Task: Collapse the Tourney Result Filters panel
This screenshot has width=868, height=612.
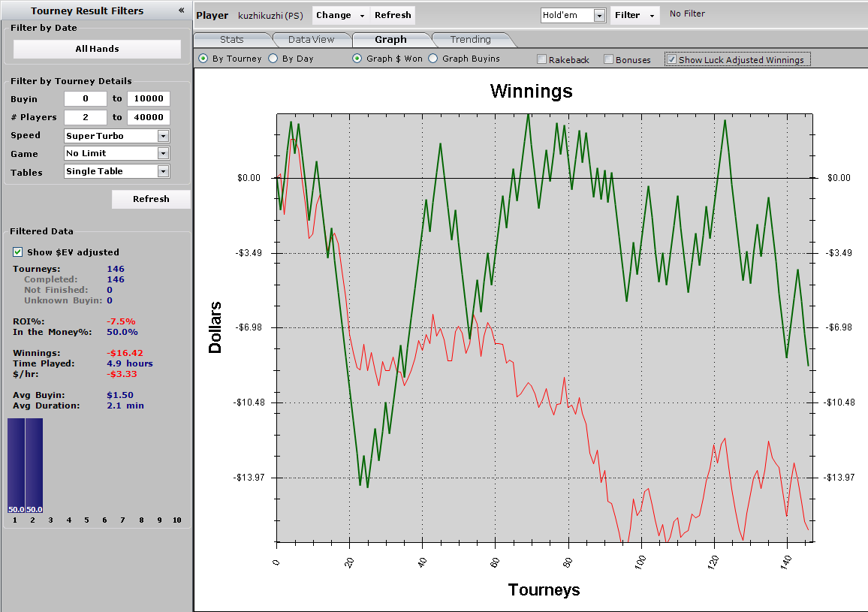Action: [181, 11]
